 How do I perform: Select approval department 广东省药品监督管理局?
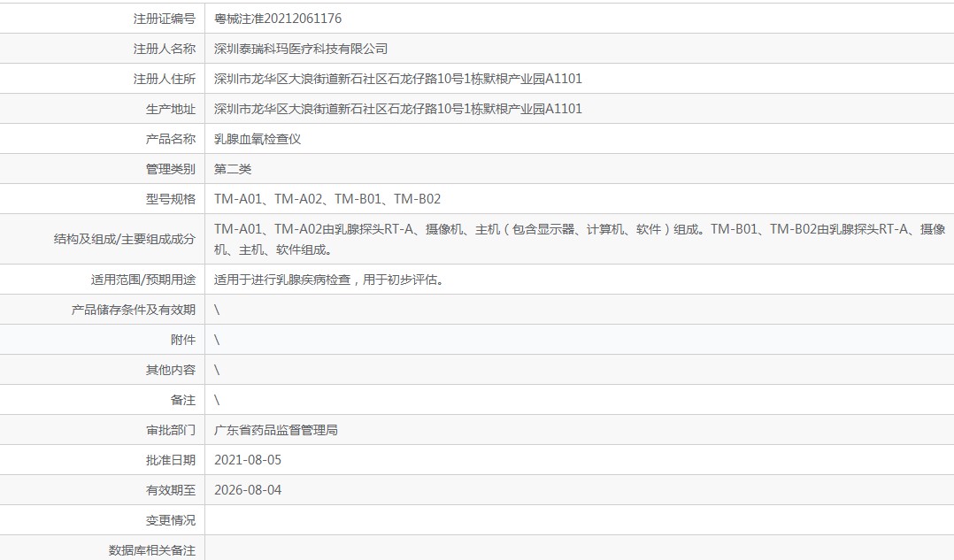[x=275, y=430]
